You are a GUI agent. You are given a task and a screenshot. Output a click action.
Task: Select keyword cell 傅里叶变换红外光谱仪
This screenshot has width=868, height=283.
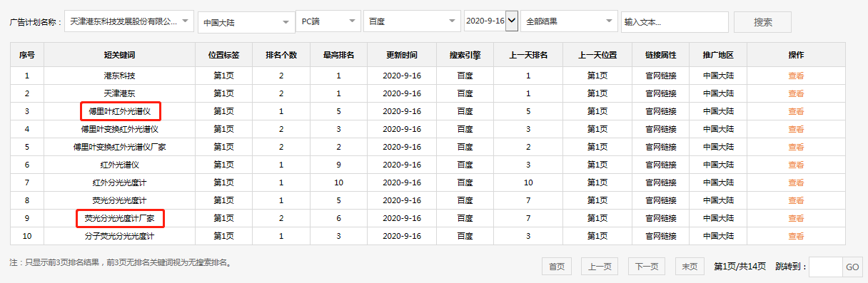[x=119, y=129]
